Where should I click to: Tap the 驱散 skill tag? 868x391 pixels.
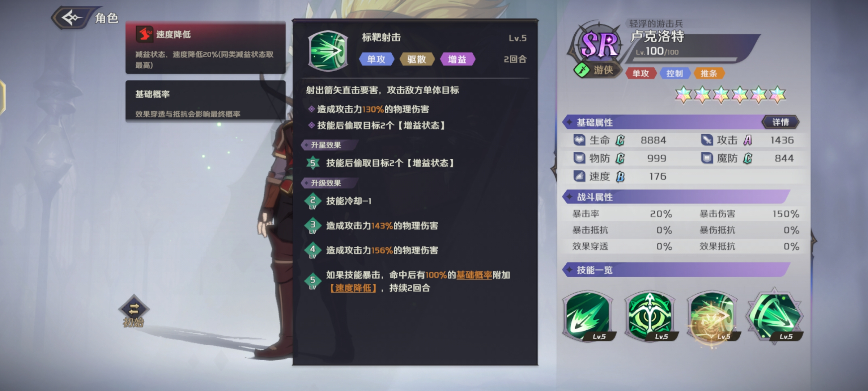pyautogui.click(x=417, y=59)
